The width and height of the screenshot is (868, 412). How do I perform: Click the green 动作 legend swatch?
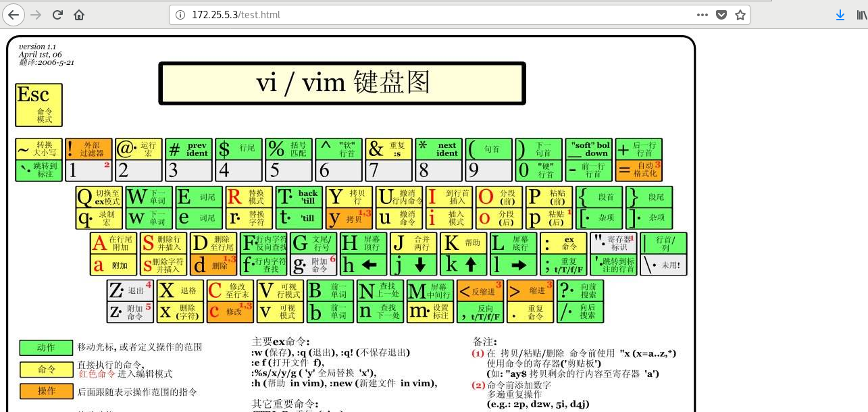tap(46, 348)
